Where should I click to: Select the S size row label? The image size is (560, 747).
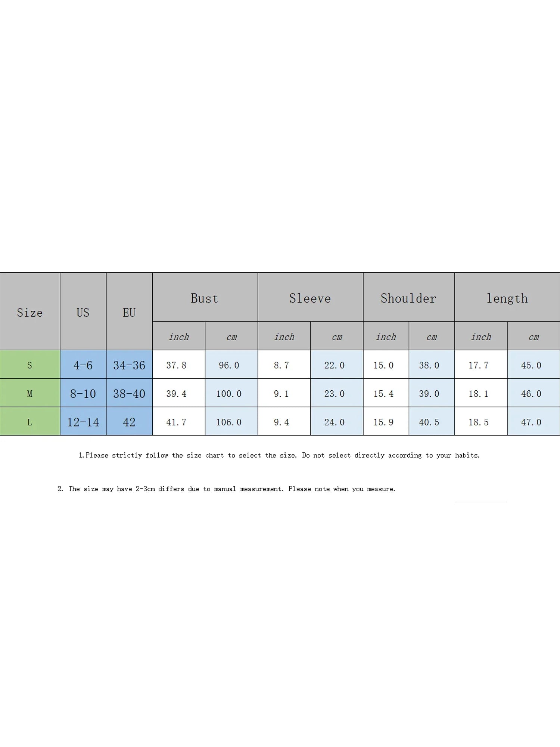[30, 365]
